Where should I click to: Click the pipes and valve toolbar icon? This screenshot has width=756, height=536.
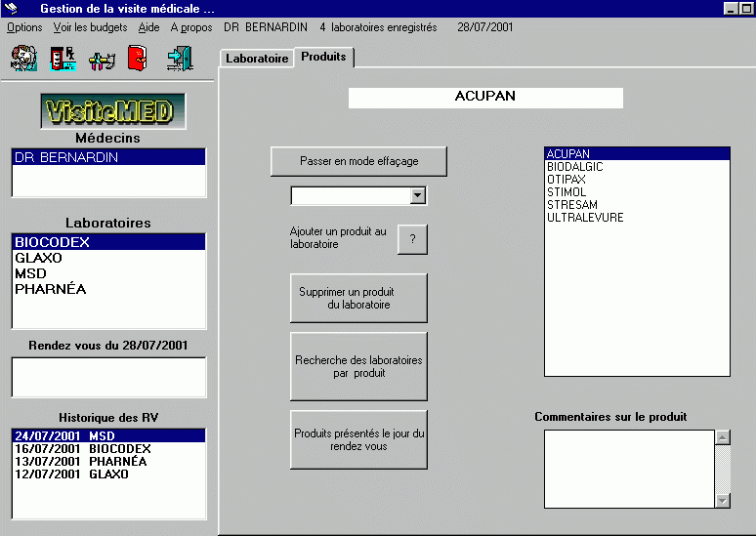[102, 60]
